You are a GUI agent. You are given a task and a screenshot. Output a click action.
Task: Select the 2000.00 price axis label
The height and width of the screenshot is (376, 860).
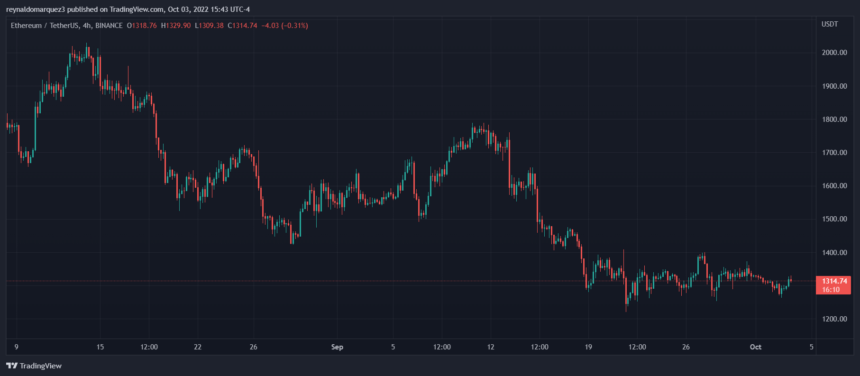click(x=834, y=53)
